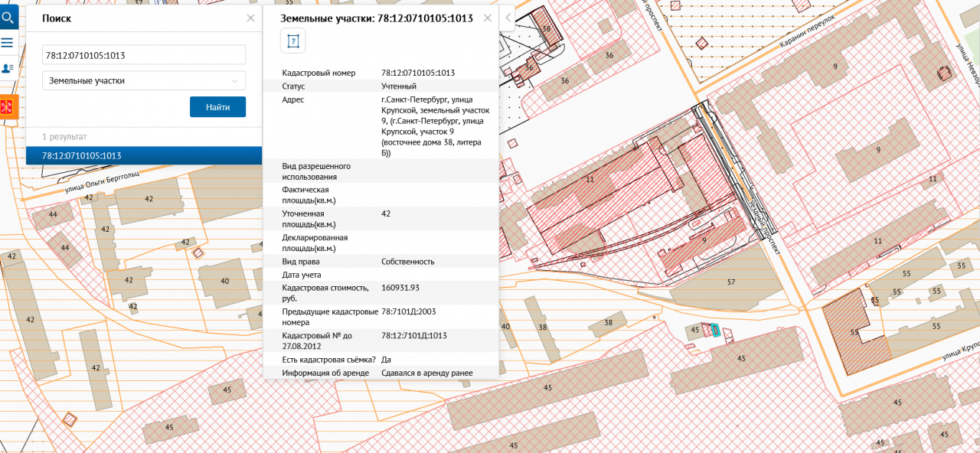Open the Земельные участки type dropdown
This screenshot has width=980, height=453.
click(144, 80)
